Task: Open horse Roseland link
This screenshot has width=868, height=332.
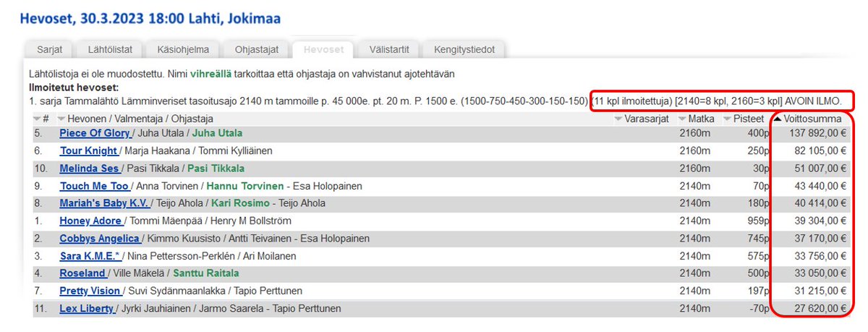Action: [82, 273]
